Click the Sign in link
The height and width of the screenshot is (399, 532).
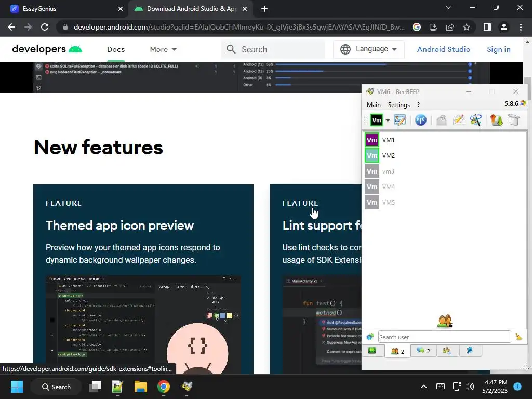pos(498,49)
